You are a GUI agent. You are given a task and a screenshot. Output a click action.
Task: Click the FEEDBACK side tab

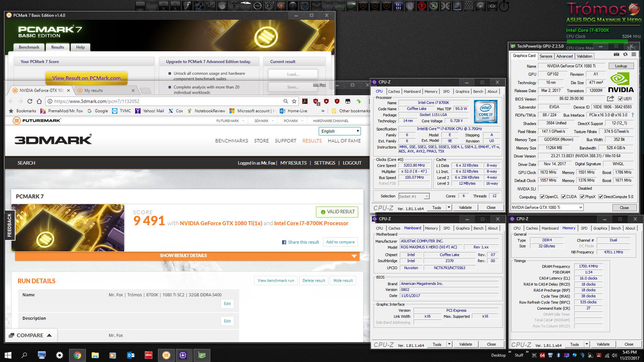(9, 225)
